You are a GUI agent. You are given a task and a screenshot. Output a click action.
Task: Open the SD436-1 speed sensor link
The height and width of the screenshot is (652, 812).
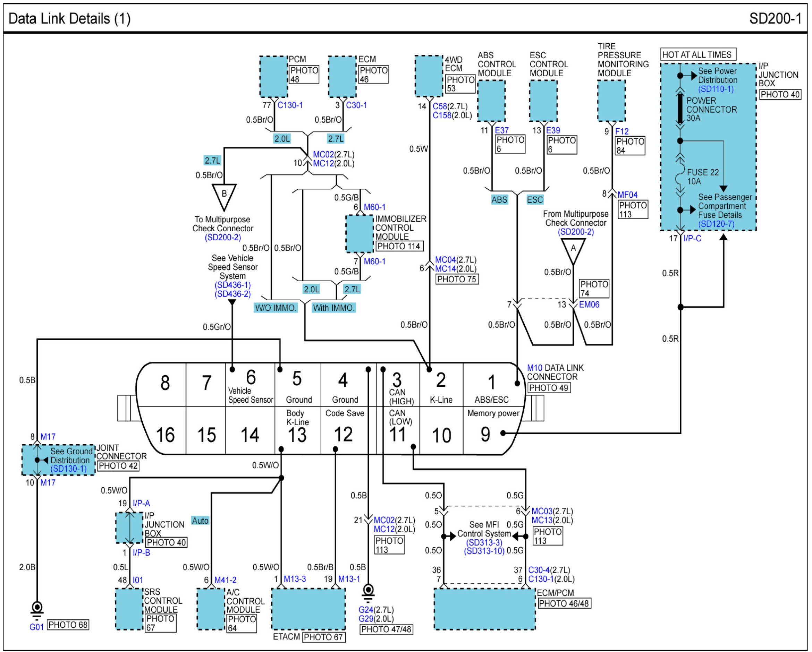[232, 285]
